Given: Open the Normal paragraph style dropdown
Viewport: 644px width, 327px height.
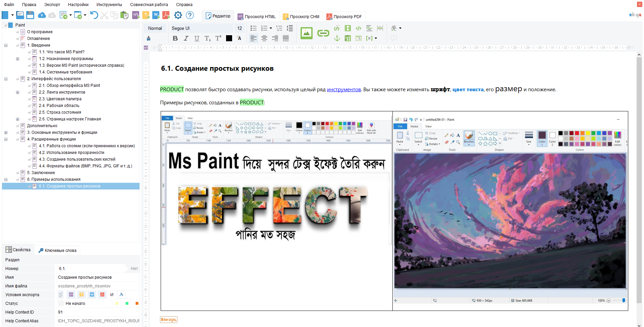Looking at the screenshot, I should click(155, 28).
